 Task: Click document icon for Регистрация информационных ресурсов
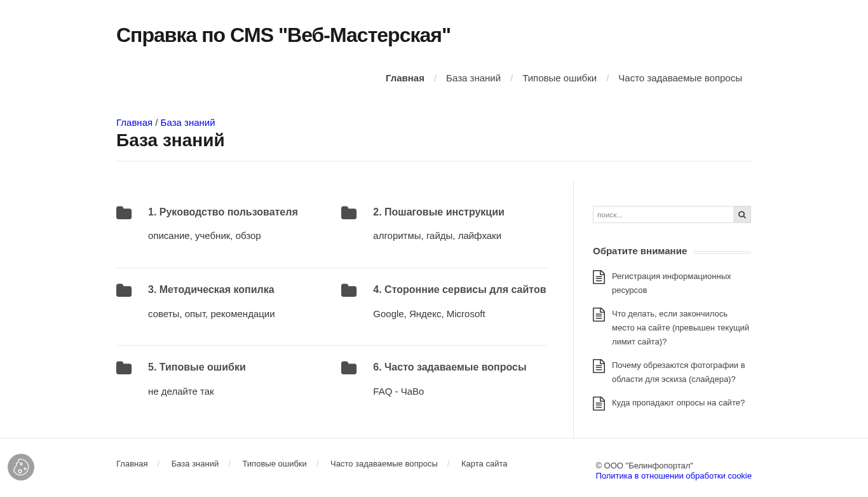(x=599, y=277)
